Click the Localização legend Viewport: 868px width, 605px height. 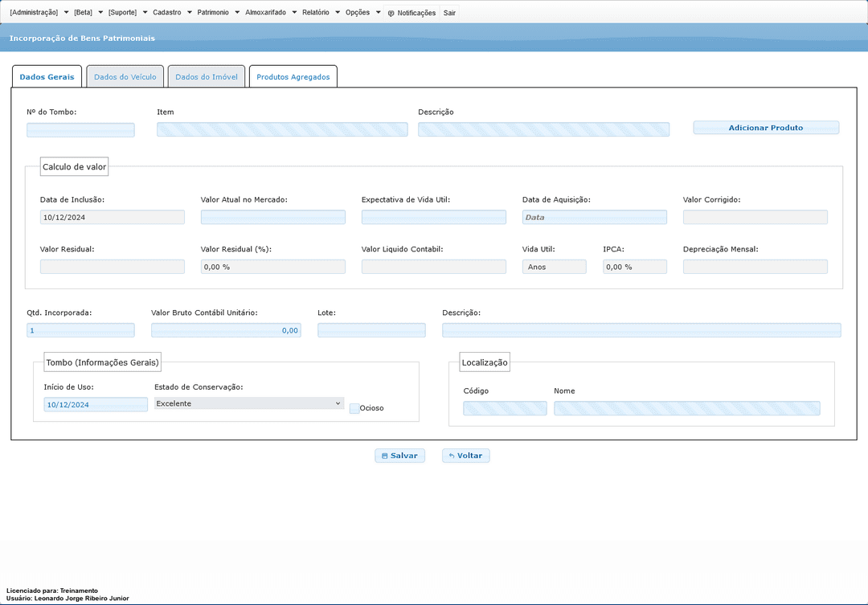pos(485,362)
